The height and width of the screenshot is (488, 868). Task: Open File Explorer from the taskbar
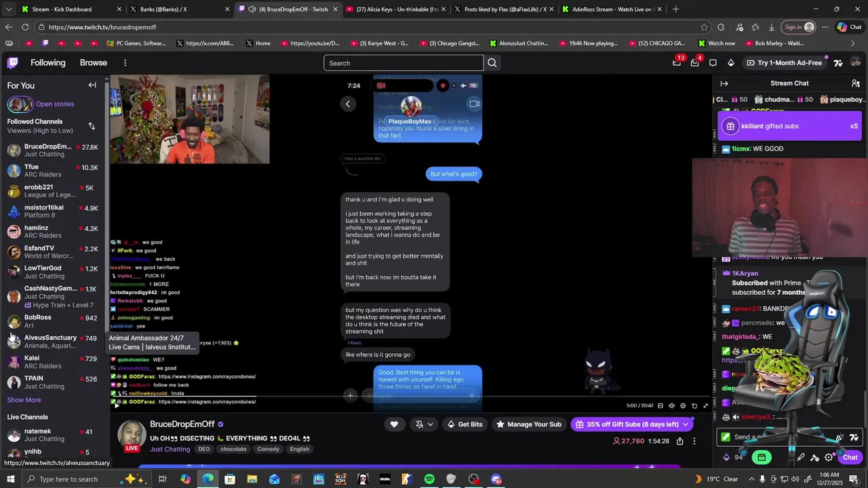(x=252, y=479)
